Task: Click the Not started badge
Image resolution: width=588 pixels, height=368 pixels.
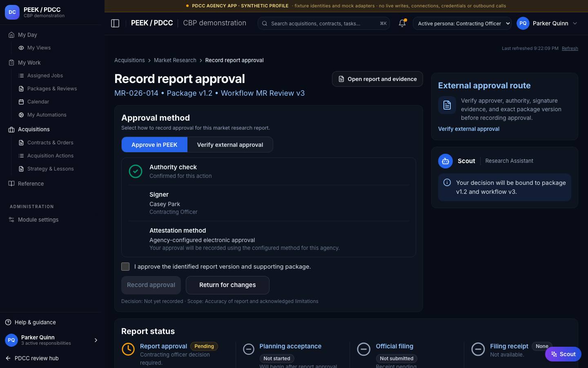Action: point(277,359)
